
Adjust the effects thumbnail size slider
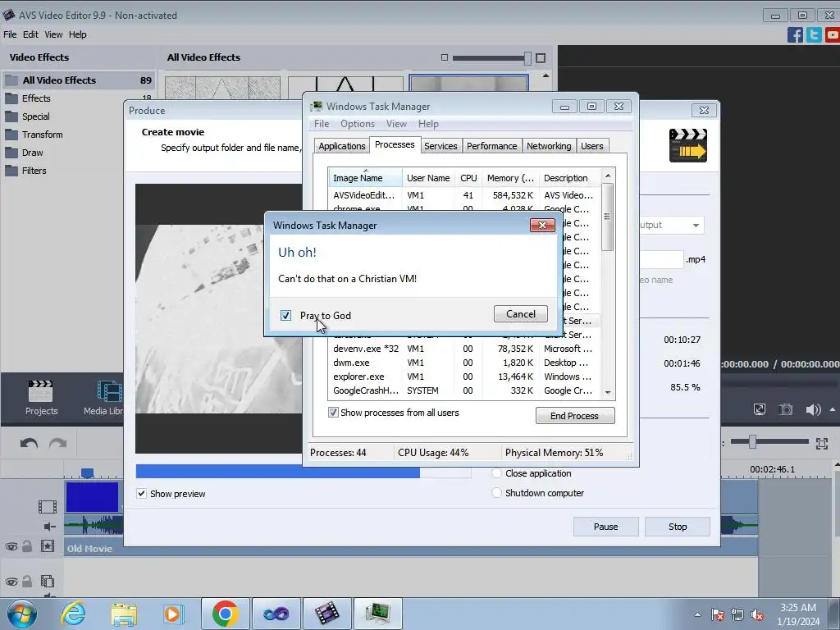click(527, 58)
